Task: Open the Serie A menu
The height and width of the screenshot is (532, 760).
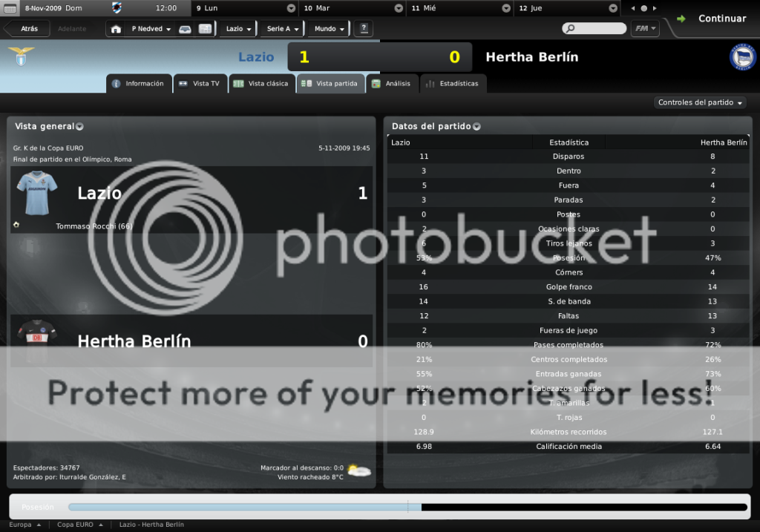Action: tap(283, 29)
